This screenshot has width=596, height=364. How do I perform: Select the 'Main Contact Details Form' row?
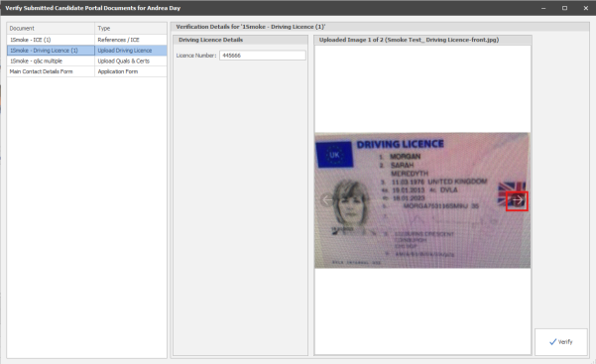(86, 71)
